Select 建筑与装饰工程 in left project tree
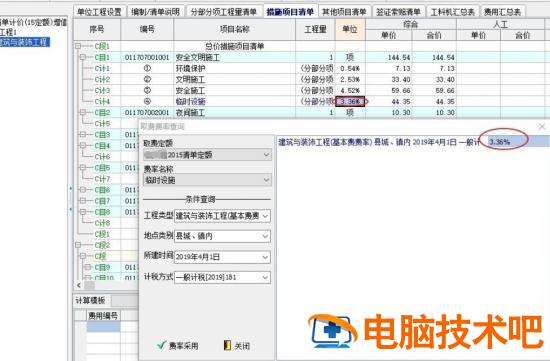The image size is (550, 361). click(24, 42)
